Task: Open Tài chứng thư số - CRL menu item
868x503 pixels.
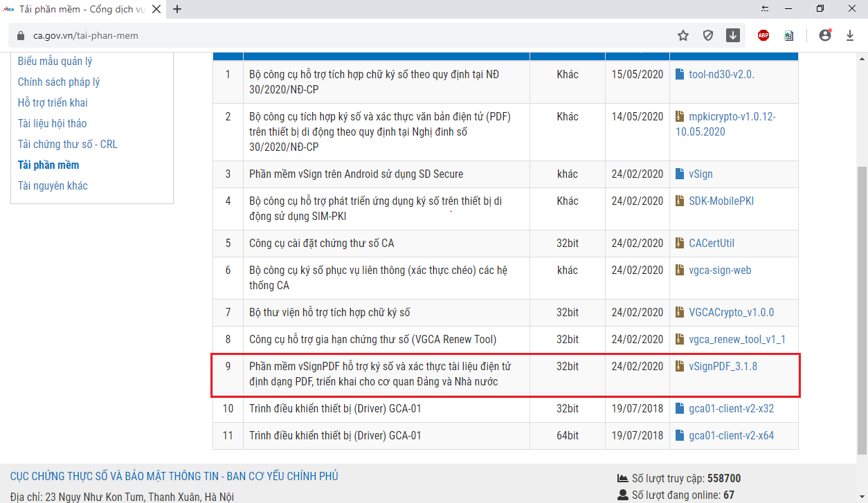Action: 67,144
